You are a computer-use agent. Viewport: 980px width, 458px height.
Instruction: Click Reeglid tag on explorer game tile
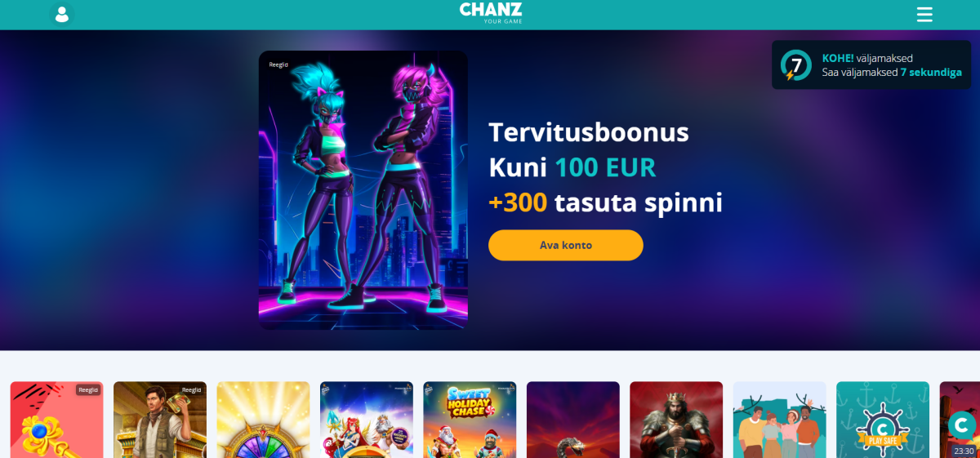[191, 390]
